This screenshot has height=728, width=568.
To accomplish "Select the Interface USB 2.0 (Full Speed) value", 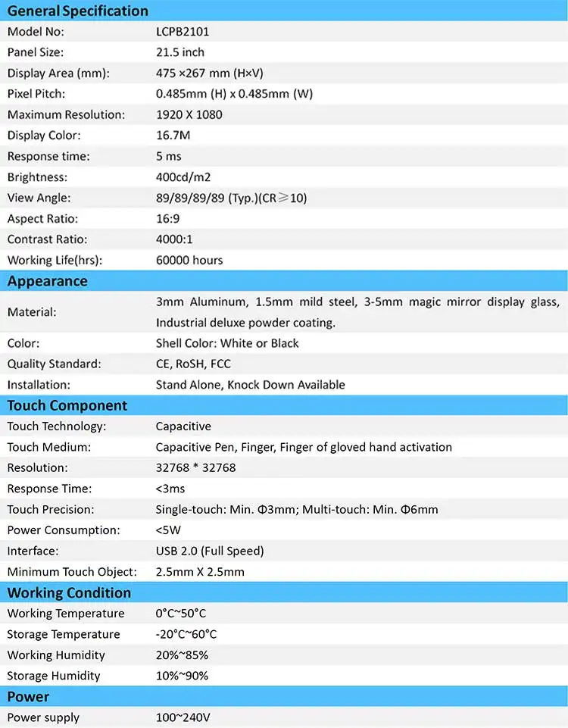I will (210, 551).
